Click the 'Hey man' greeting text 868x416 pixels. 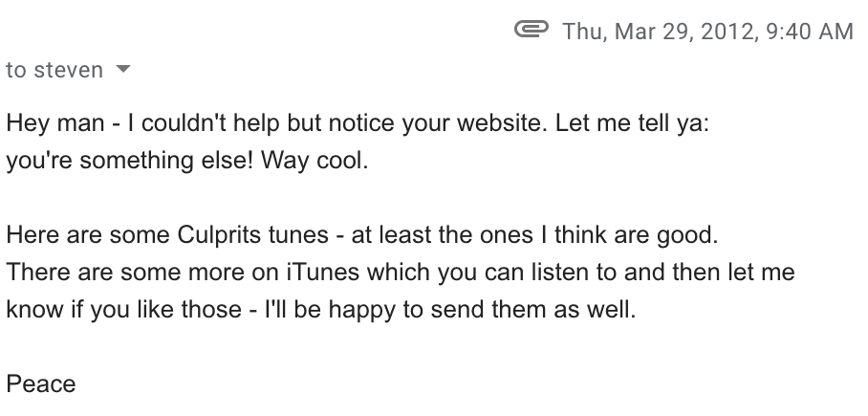pos(55,123)
